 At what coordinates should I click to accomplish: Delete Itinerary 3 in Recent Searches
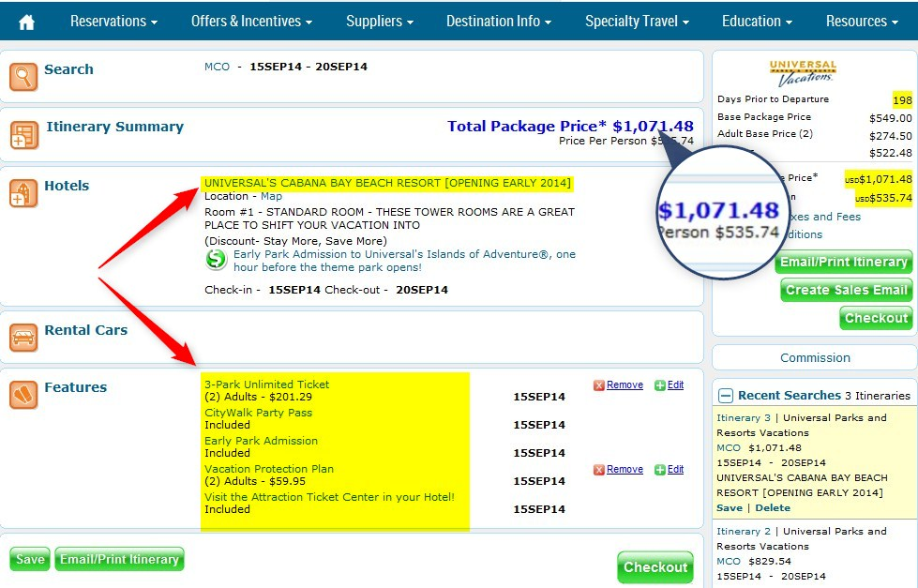click(x=773, y=507)
